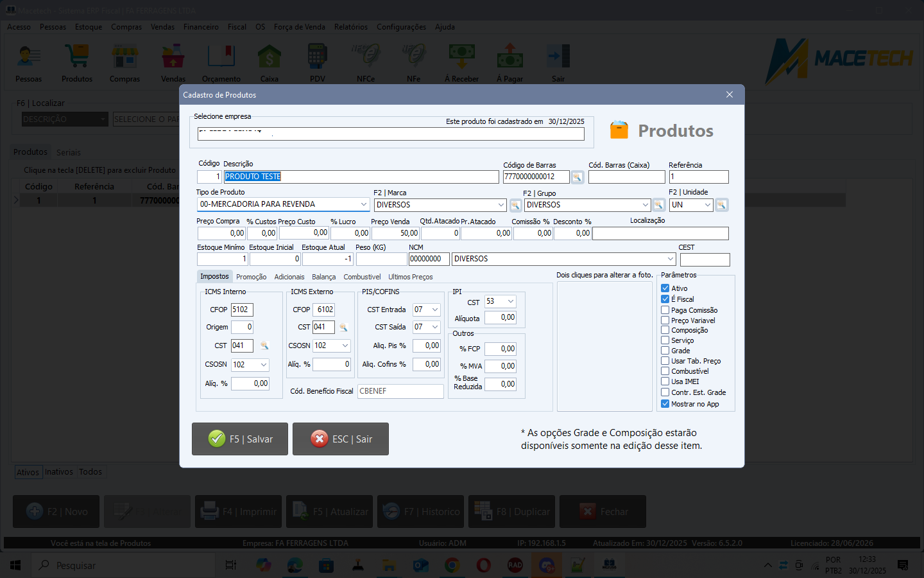Enable the Paga Comissão checkbox

pyautogui.click(x=665, y=310)
